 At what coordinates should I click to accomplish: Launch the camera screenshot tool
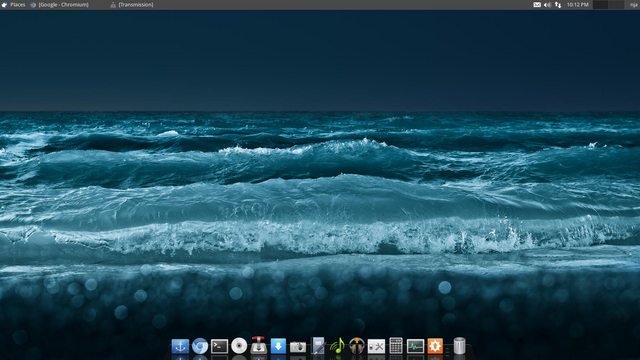pyautogui.click(x=298, y=347)
